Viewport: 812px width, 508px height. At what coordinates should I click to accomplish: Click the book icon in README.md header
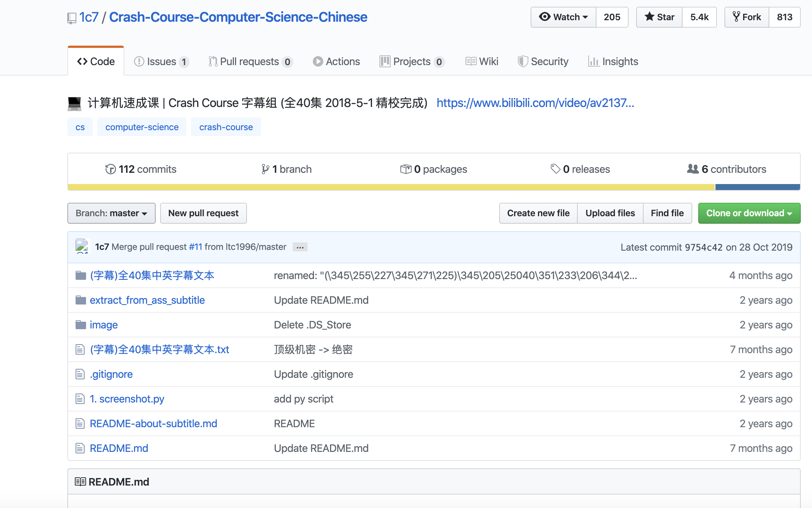(80, 481)
